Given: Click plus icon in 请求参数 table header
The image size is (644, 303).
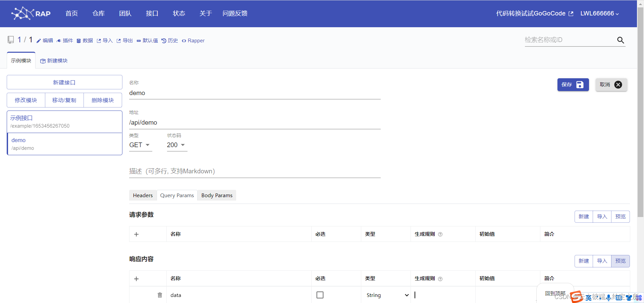Looking at the screenshot, I should point(136,234).
